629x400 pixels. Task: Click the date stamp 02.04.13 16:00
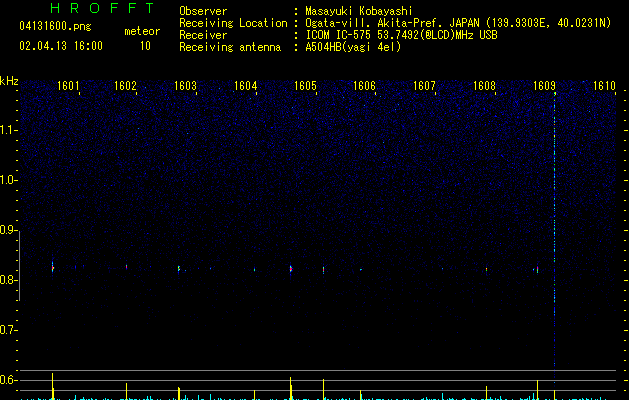click(x=61, y=46)
